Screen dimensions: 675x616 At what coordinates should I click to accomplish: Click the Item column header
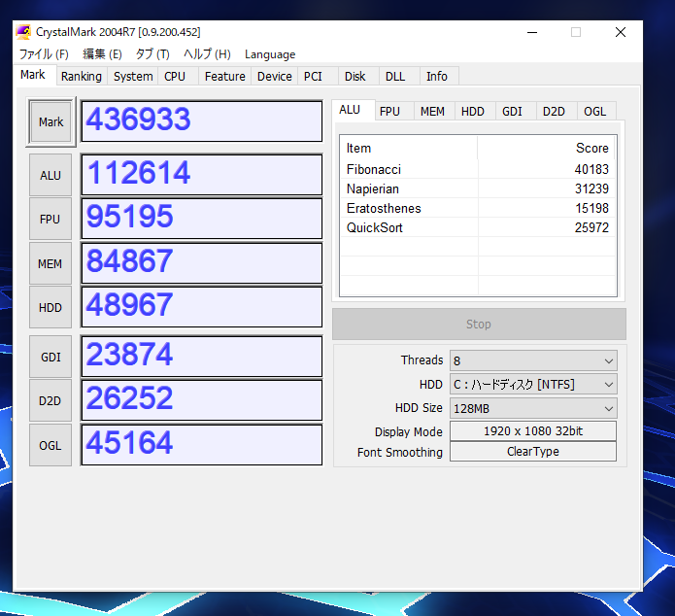[x=409, y=148]
